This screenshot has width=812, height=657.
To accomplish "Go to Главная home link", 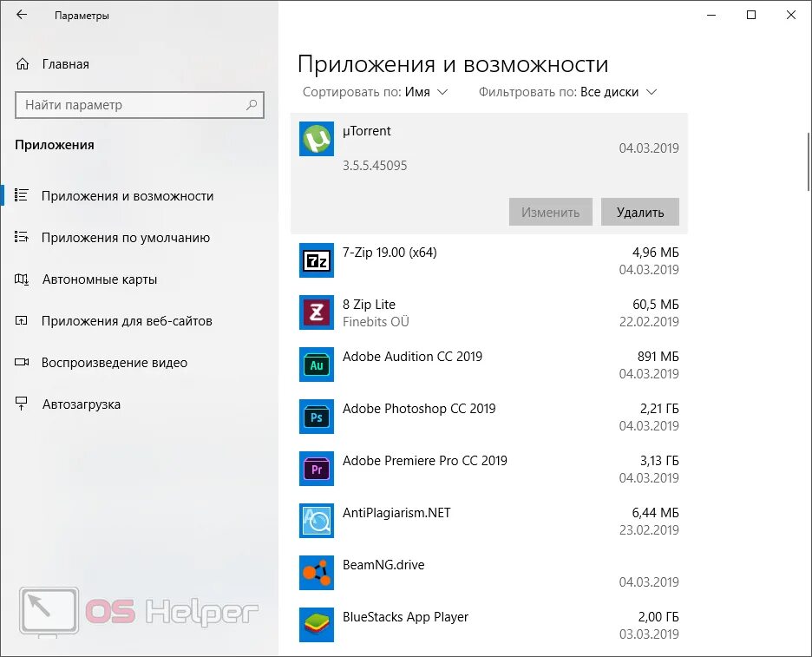I will (66, 64).
